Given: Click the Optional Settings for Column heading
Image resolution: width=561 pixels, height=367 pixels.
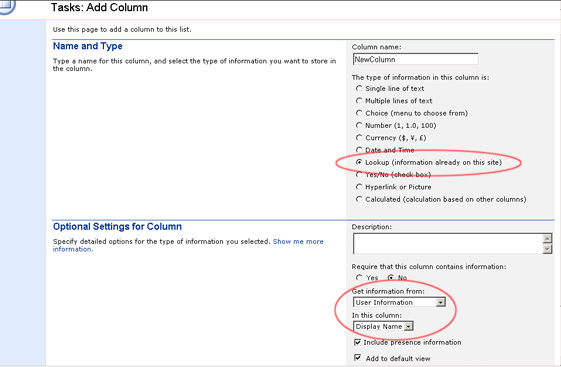Looking at the screenshot, I should click(x=117, y=227).
